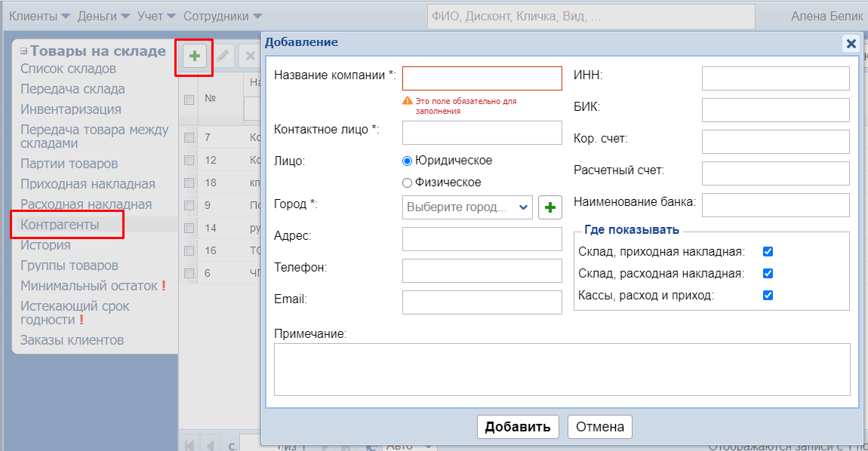Click in the ИНН text field

(x=775, y=78)
